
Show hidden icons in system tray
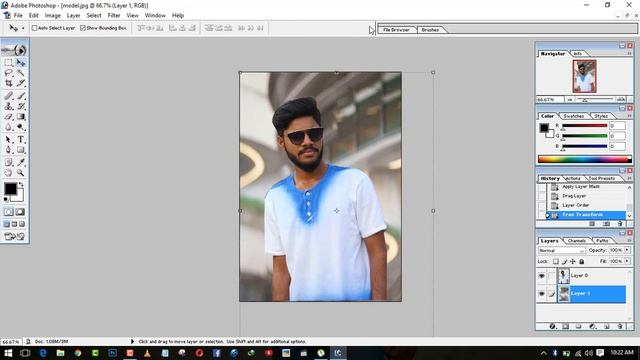point(544,353)
